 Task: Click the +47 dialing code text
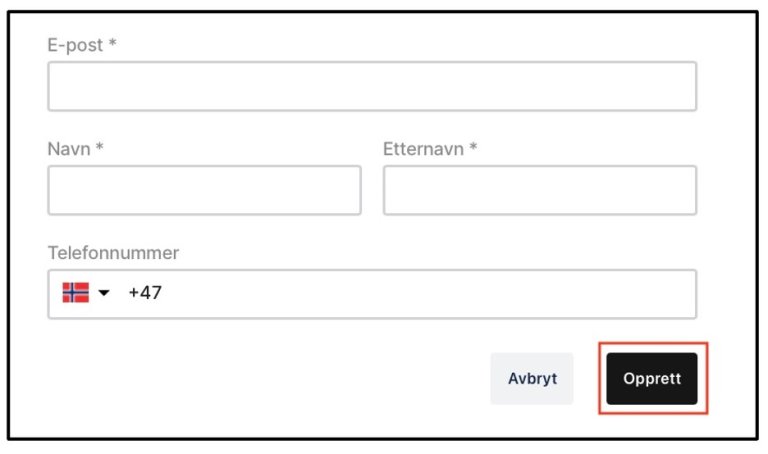pos(145,294)
